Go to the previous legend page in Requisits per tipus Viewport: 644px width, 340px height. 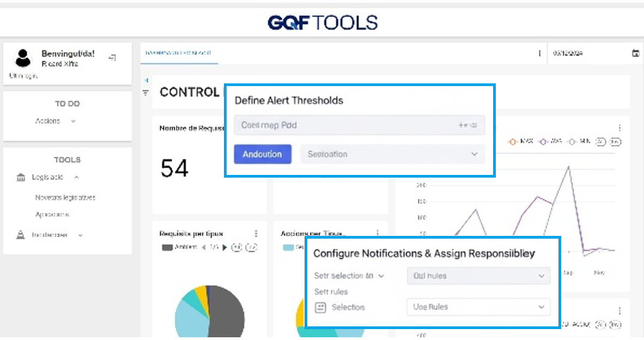[203, 247]
